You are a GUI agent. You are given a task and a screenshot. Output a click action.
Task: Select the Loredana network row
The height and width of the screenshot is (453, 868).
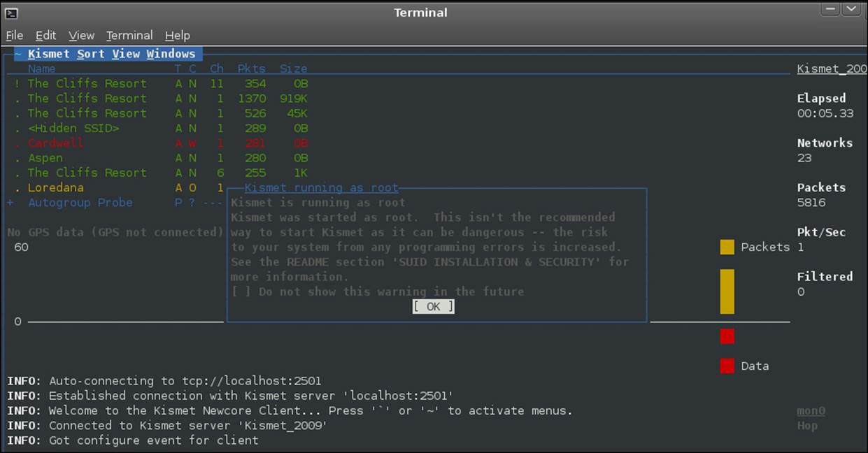pos(119,187)
